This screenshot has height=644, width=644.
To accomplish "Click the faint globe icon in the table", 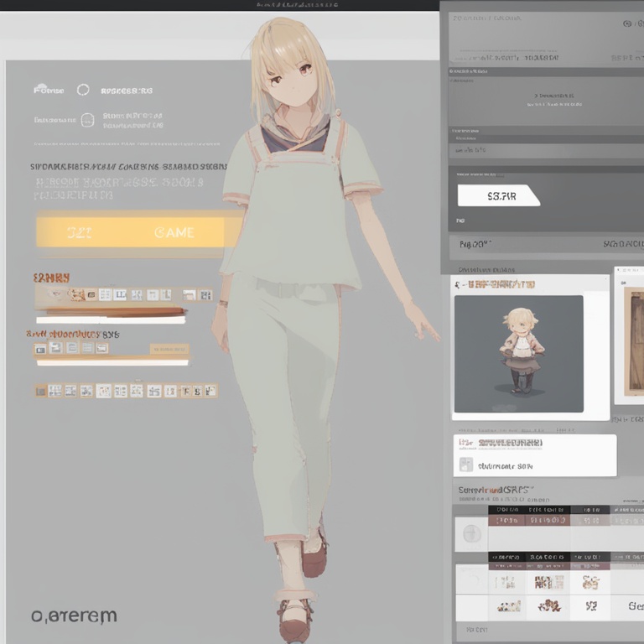I will [x=471, y=534].
